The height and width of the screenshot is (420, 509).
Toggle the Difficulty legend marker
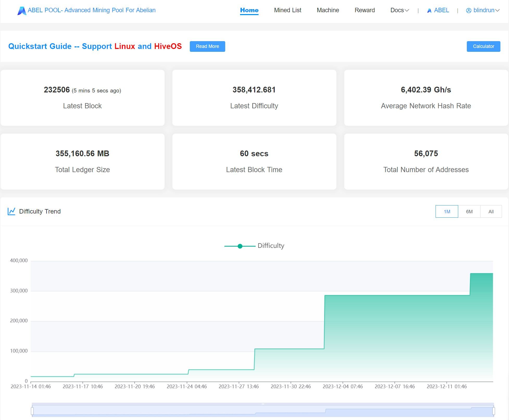click(240, 246)
